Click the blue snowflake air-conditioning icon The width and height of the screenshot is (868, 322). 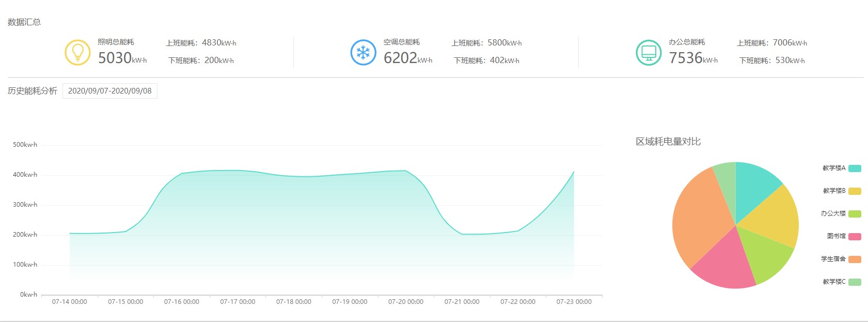363,52
